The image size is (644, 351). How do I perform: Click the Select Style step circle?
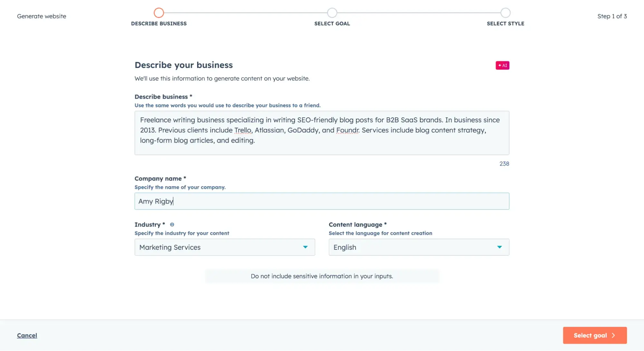tap(505, 13)
